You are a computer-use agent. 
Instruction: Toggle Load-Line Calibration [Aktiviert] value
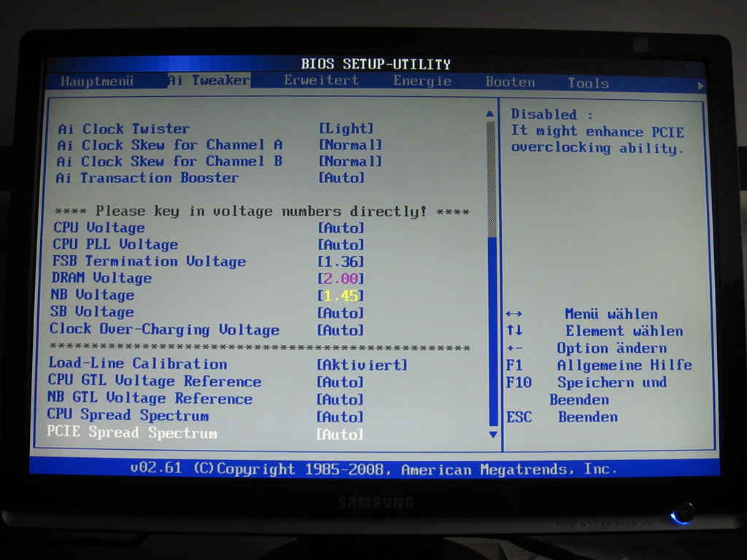pos(362,365)
